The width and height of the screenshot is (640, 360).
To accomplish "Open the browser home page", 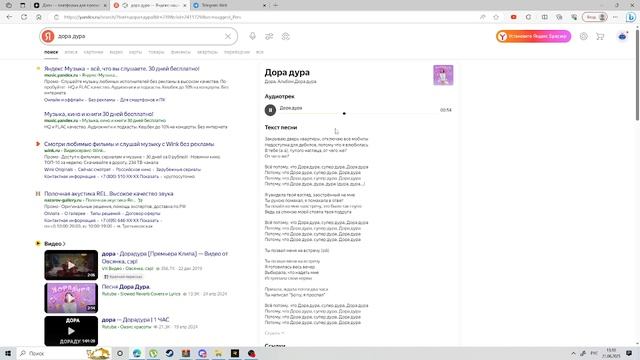I will 39,17.
